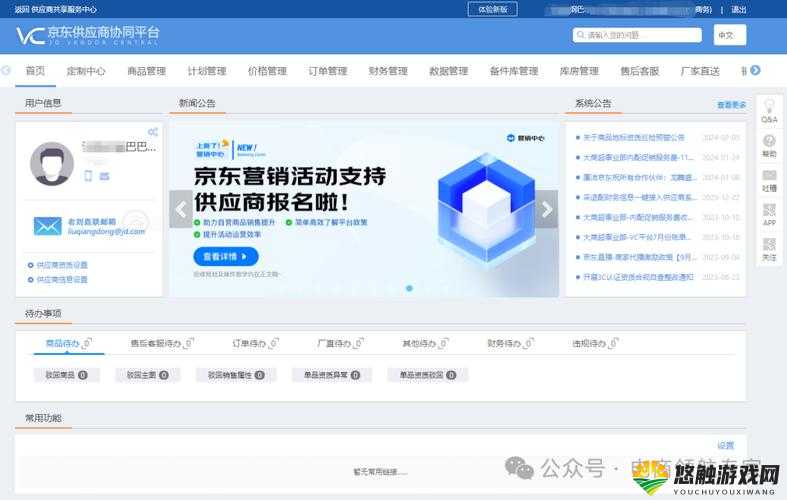The height and width of the screenshot is (500, 787).
Task: Open the 财务管理 menu
Action: (388, 71)
